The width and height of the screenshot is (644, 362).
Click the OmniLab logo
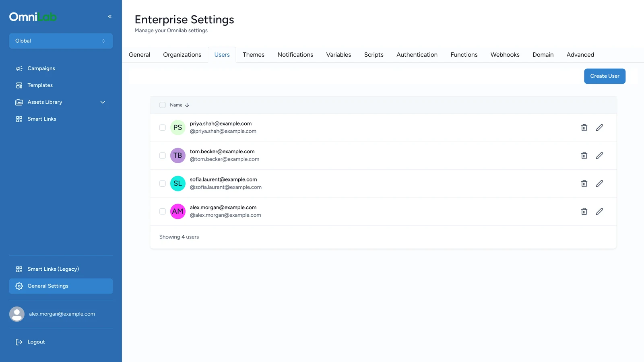click(x=33, y=16)
